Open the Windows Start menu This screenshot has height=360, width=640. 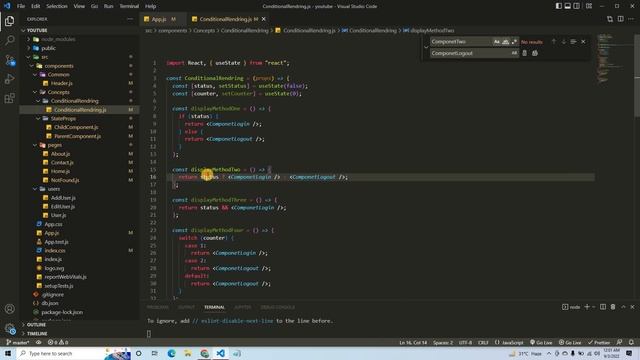tap(8, 353)
